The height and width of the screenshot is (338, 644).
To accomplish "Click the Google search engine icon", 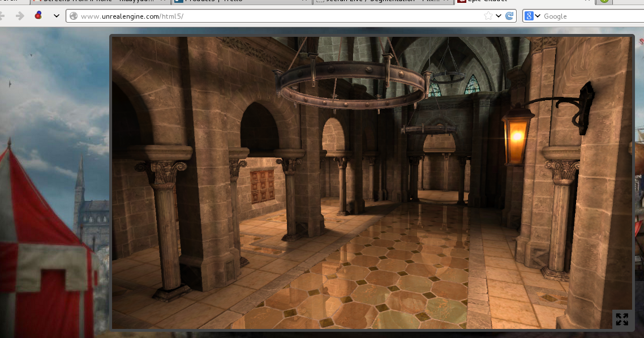I will tap(529, 16).
